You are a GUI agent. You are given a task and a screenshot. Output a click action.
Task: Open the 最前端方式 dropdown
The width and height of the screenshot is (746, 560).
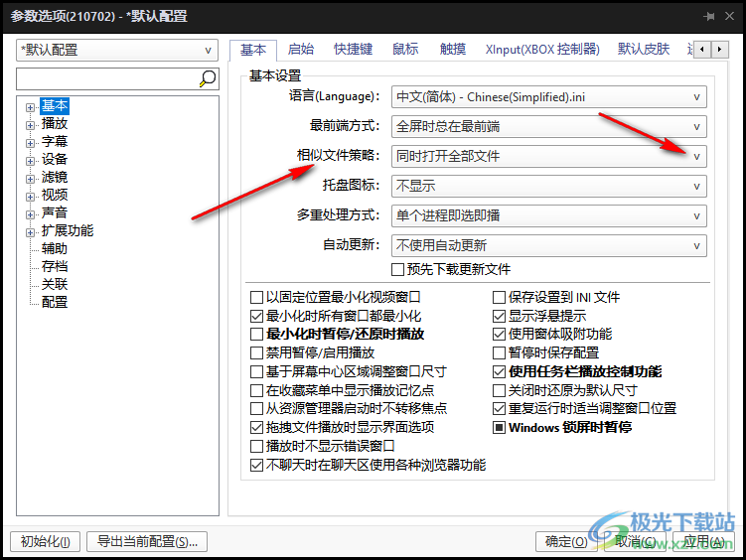548,127
